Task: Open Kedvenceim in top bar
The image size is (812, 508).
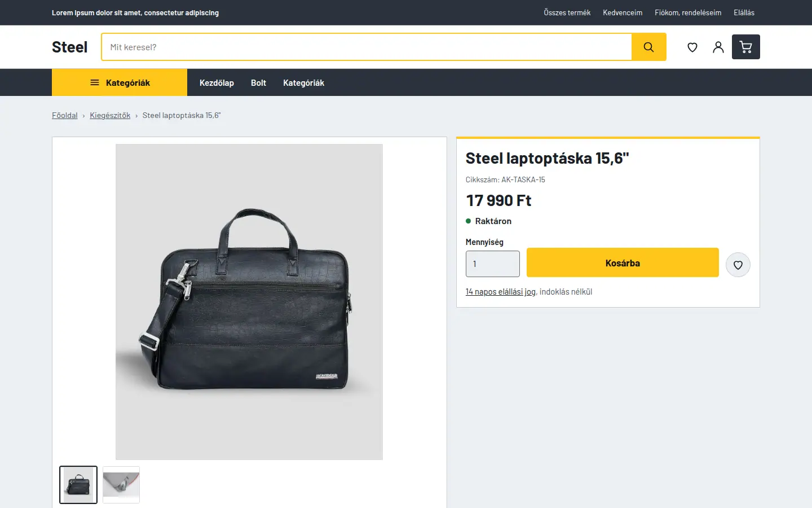Action: [x=623, y=12]
